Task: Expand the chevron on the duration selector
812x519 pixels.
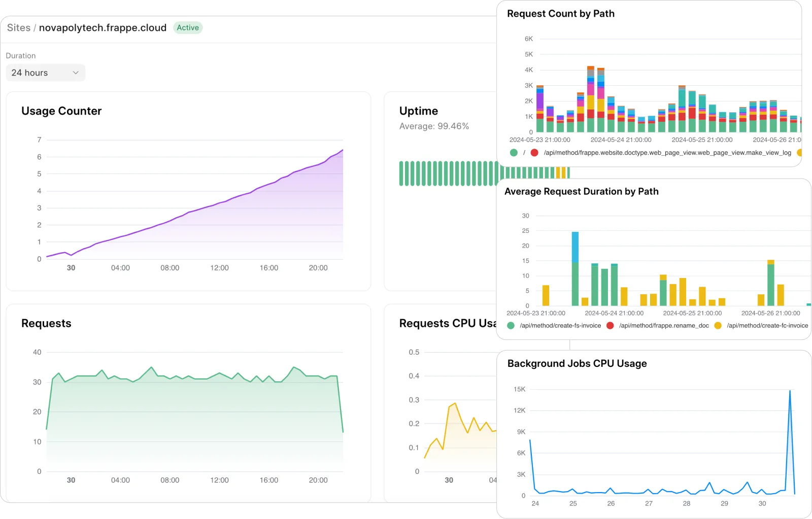Action: [x=76, y=73]
